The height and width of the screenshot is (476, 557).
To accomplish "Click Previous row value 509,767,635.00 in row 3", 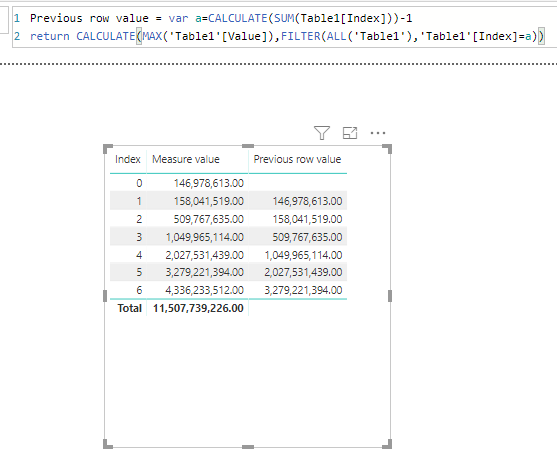I will pos(308,237).
